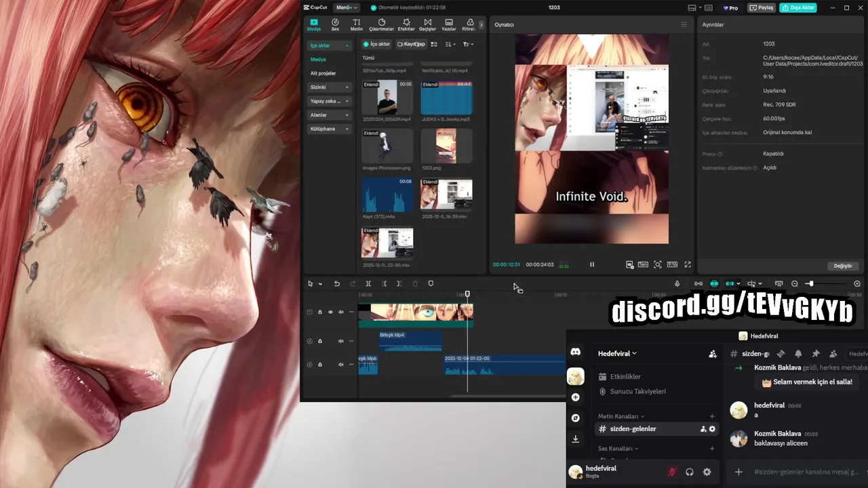
Task: Select the JUDAS mp3 audio thumbnail
Action: click(446, 98)
